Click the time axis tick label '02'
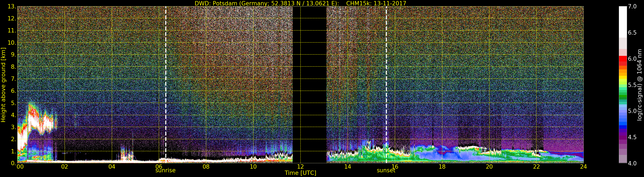Image resolution: width=644 pixels, height=177 pixels. (x=65, y=167)
